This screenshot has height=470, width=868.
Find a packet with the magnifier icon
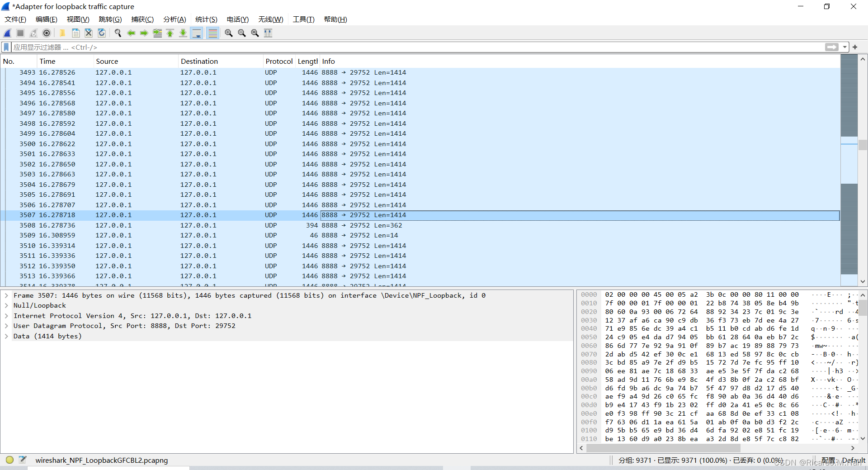[118, 33]
